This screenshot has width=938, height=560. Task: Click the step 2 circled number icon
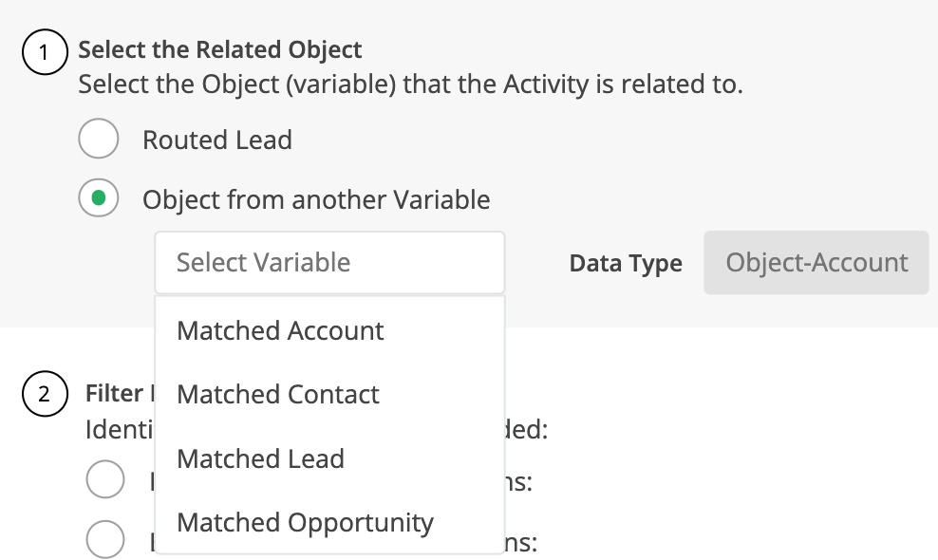coord(45,395)
